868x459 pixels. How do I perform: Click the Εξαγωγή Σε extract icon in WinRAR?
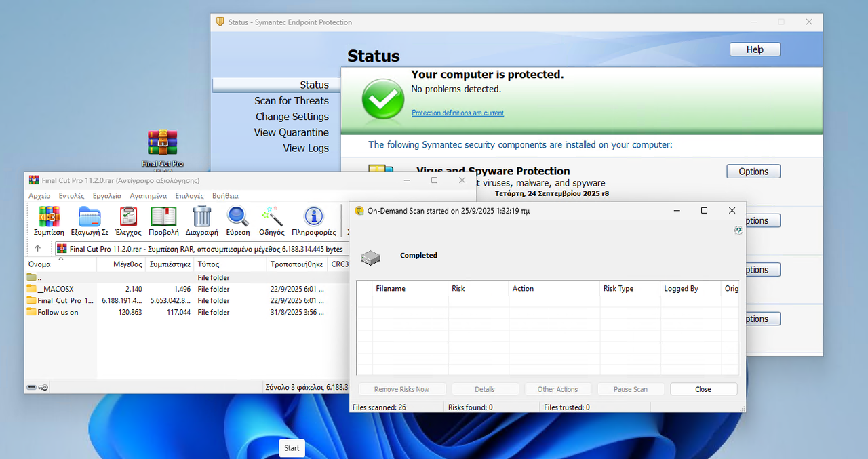[x=90, y=216]
